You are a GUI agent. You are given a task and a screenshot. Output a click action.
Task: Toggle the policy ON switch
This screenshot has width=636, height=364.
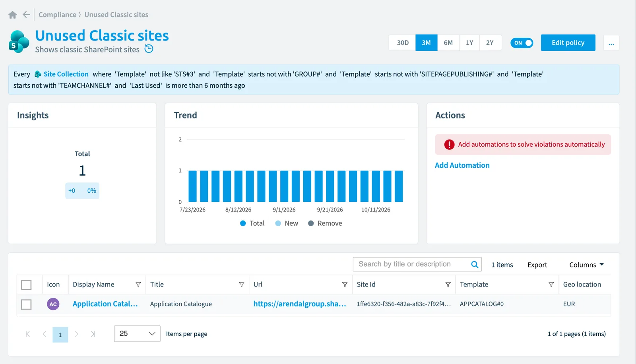pyautogui.click(x=522, y=43)
